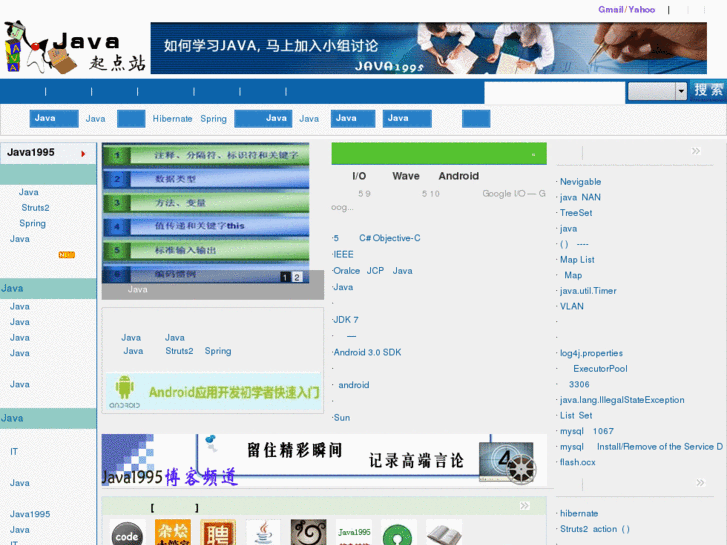
Task: Open the flash.ocx article link
Action: pyautogui.click(x=577, y=462)
